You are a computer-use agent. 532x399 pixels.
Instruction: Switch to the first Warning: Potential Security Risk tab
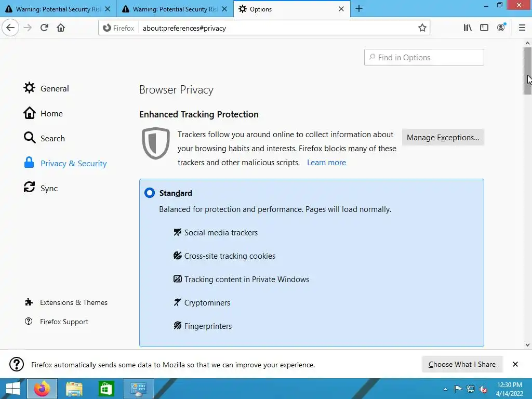pyautogui.click(x=58, y=9)
